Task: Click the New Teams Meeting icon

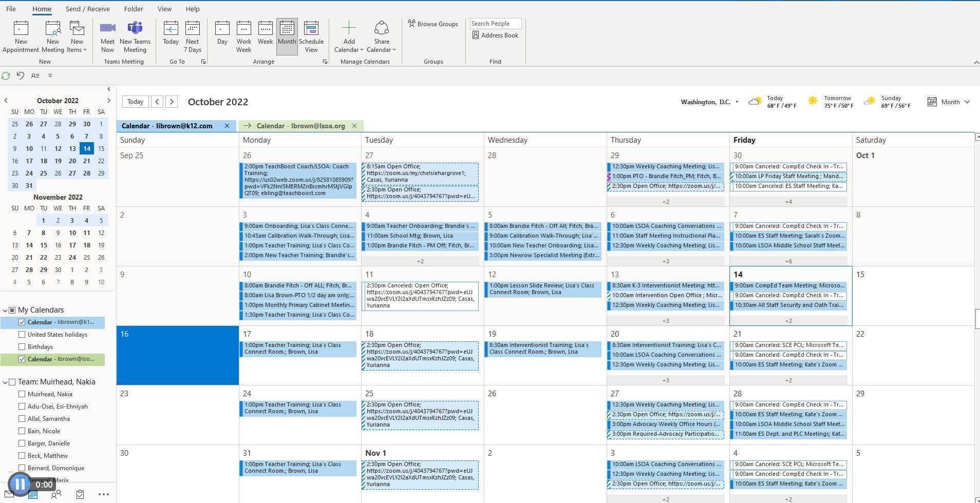Action: pos(135,35)
